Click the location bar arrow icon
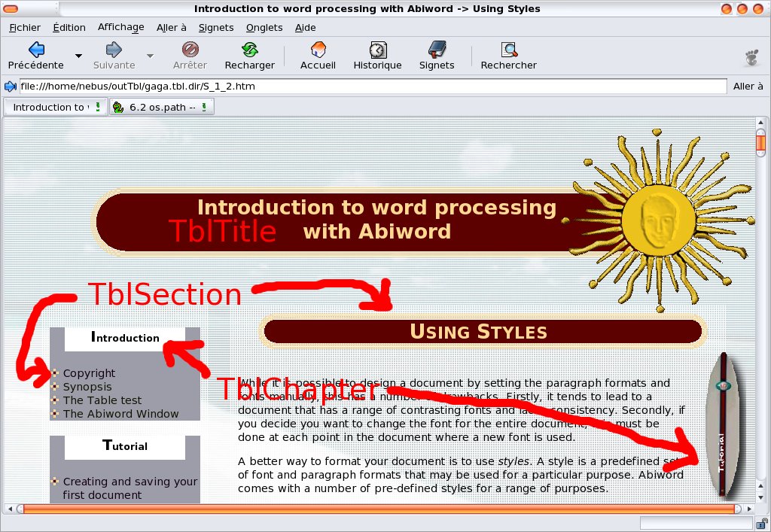771x532 pixels. point(11,87)
